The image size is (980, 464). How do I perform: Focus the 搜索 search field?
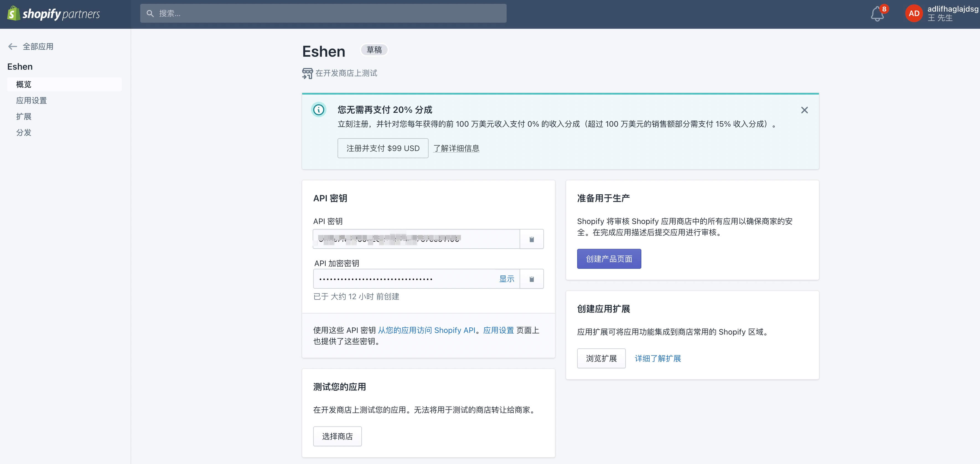pyautogui.click(x=323, y=14)
